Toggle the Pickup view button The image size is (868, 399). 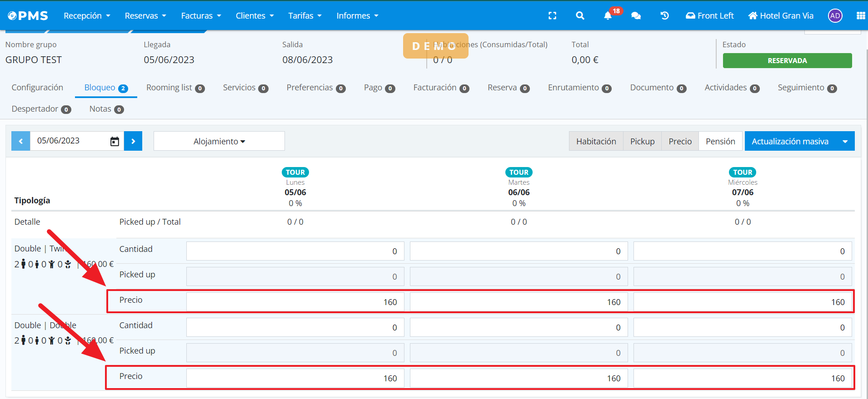click(x=642, y=141)
